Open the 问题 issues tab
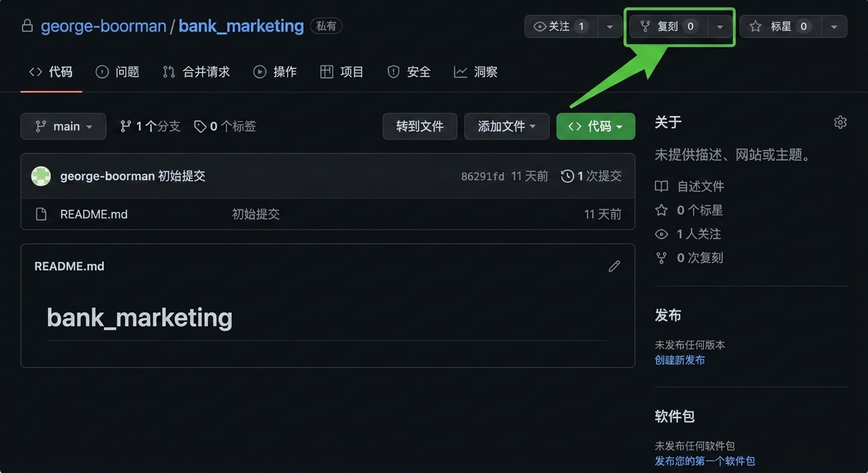Screen dimensions: 868x473 118,72
